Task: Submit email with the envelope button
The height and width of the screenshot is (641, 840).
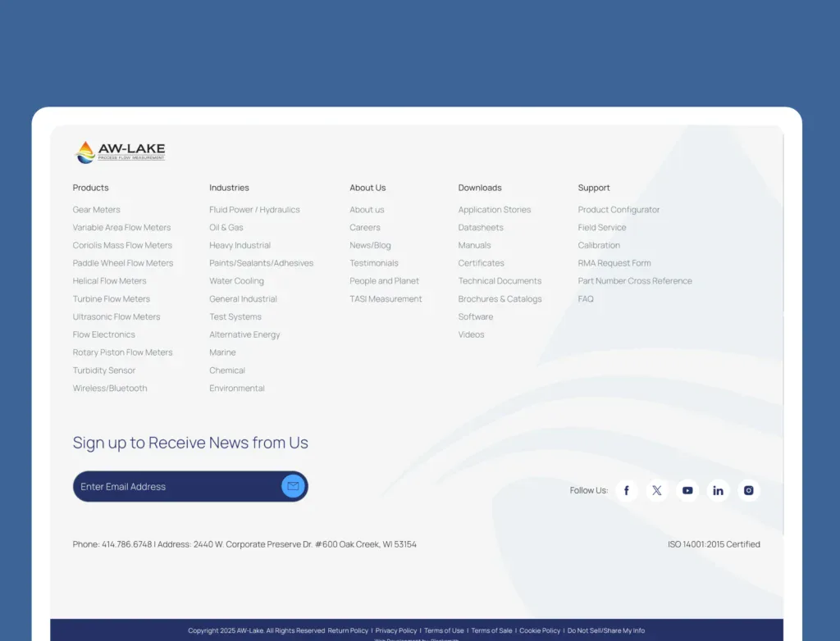Action: coord(293,486)
